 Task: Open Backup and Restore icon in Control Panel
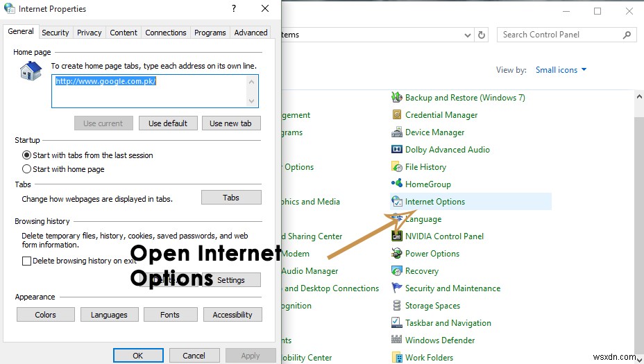point(397,97)
